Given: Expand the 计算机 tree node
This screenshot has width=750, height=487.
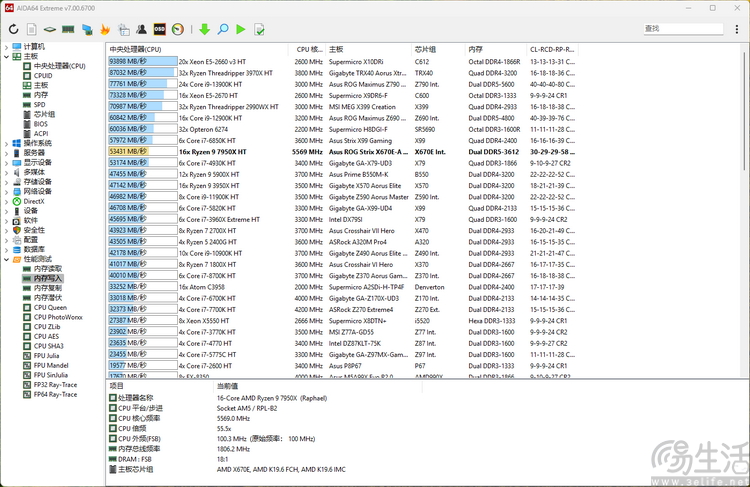Looking at the screenshot, I should coord(6,46).
